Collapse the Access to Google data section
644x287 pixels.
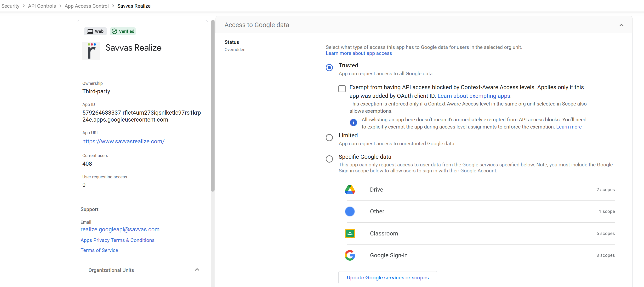click(x=621, y=25)
